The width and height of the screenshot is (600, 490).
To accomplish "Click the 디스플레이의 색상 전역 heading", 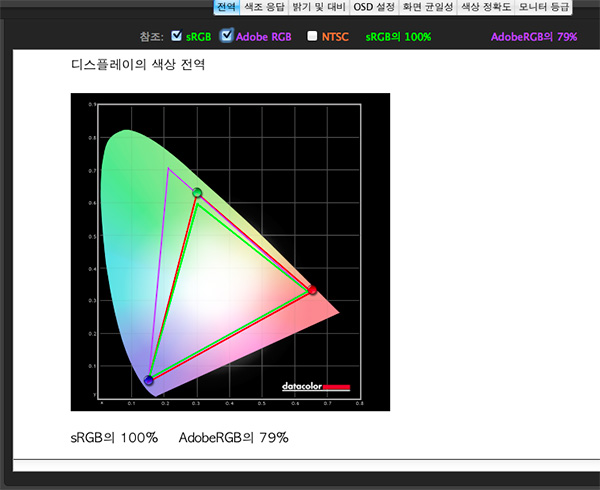I will coord(138,65).
